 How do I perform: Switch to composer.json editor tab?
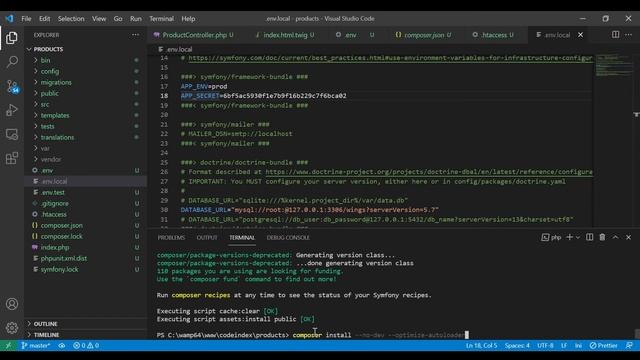click(x=424, y=35)
